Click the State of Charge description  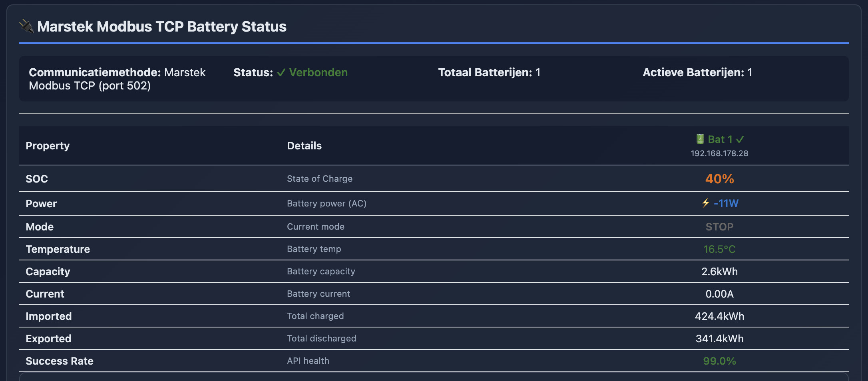point(320,179)
